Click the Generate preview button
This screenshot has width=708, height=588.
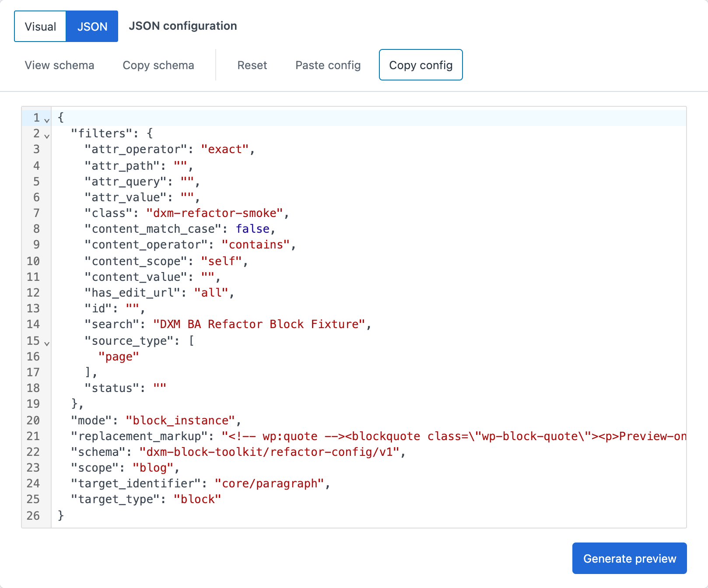tap(630, 558)
